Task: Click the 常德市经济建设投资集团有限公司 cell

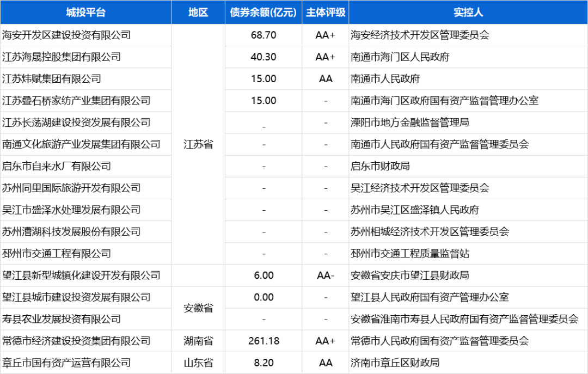Action: click(76, 341)
